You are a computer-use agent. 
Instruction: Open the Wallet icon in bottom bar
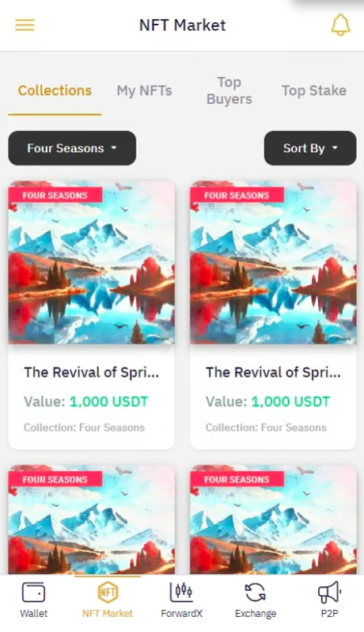(34, 592)
